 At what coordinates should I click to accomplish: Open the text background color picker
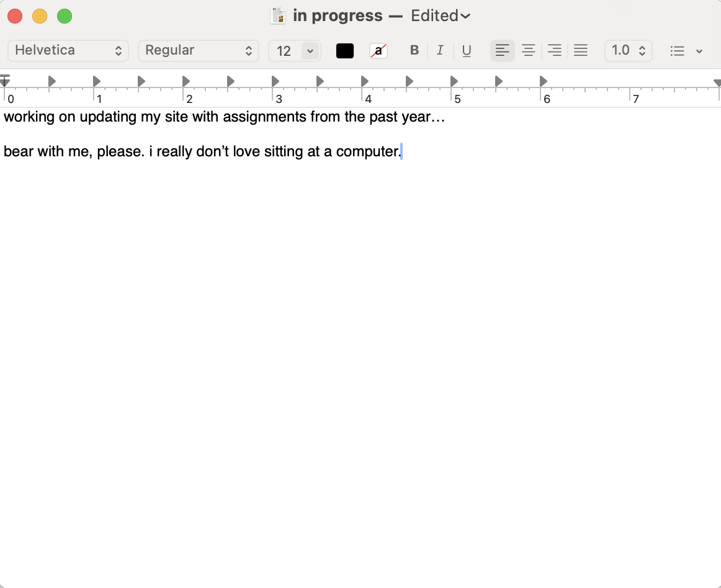(378, 51)
